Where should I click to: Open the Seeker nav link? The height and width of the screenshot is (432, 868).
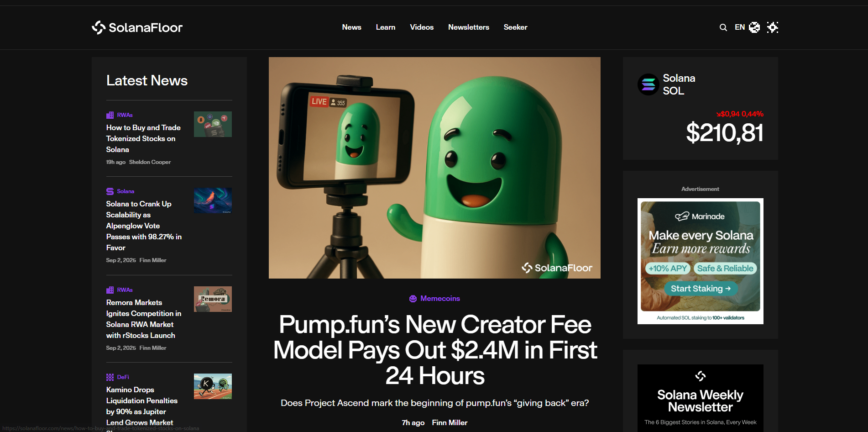pos(515,27)
